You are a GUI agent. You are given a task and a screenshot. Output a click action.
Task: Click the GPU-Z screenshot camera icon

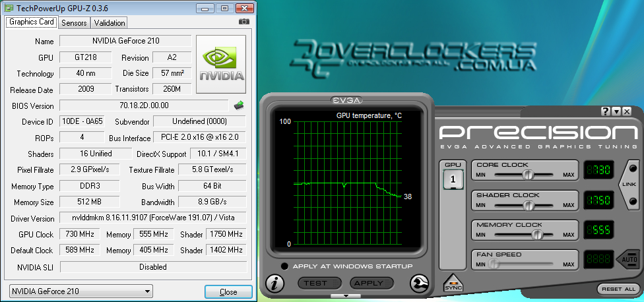tap(244, 22)
